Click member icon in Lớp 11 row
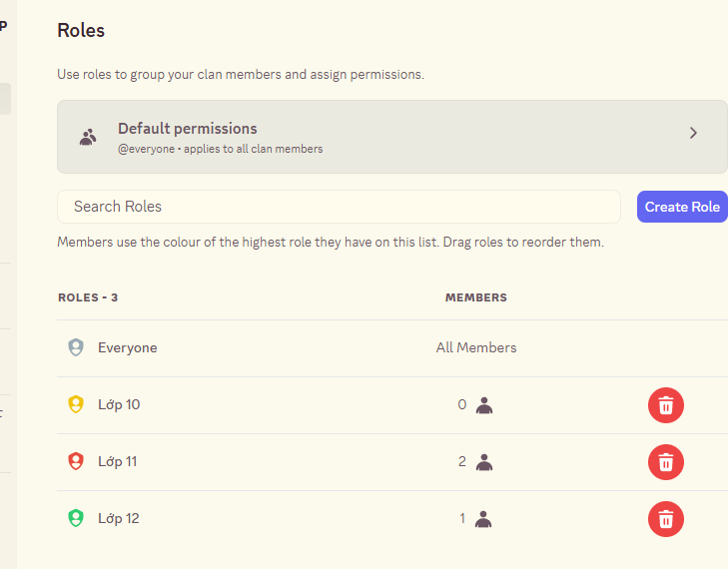Viewport: 728px width, 569px height. point(484,462)
